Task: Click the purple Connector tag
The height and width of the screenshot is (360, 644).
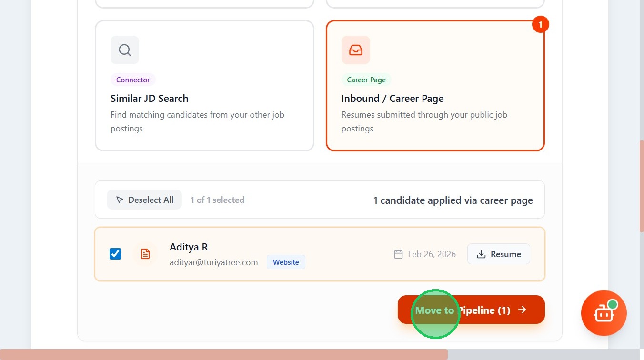Action: click(133, 80)
